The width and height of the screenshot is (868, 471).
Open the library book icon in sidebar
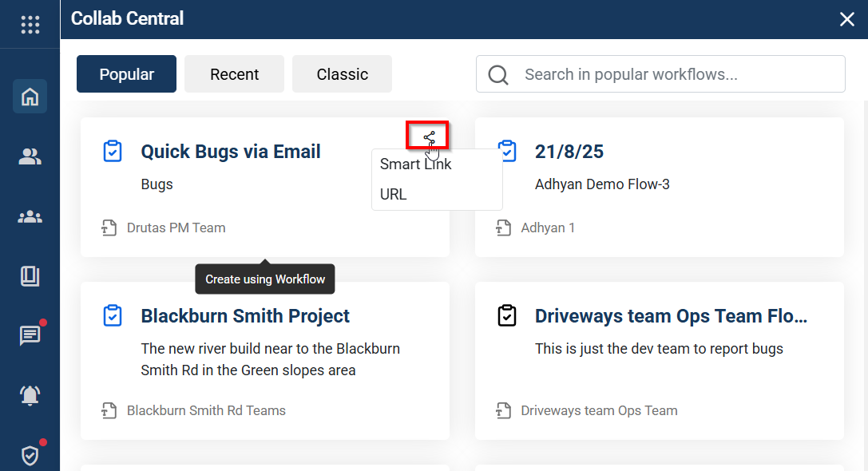[30, 276]
